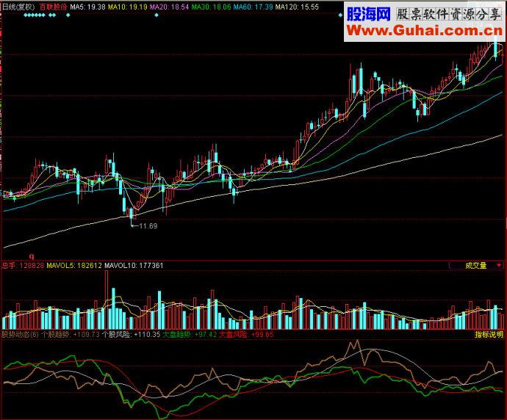
Task: Click the MAVOL10: 177361 label
Action: point(134,266)
